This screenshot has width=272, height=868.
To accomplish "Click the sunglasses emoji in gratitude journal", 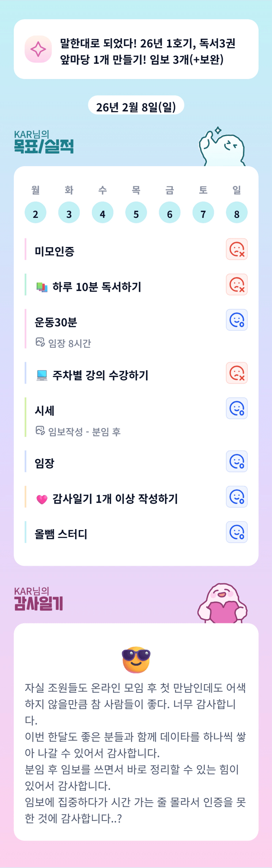I will pos(136,659).
